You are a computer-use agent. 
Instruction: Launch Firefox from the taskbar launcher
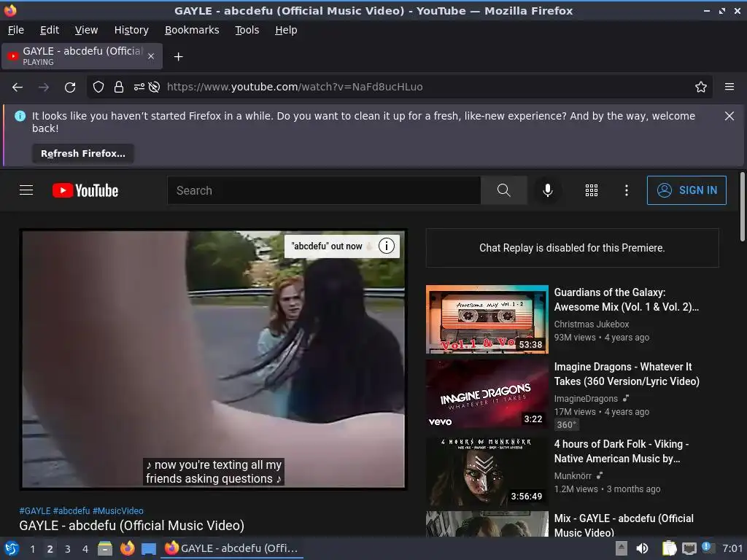[x=127, y=548]
